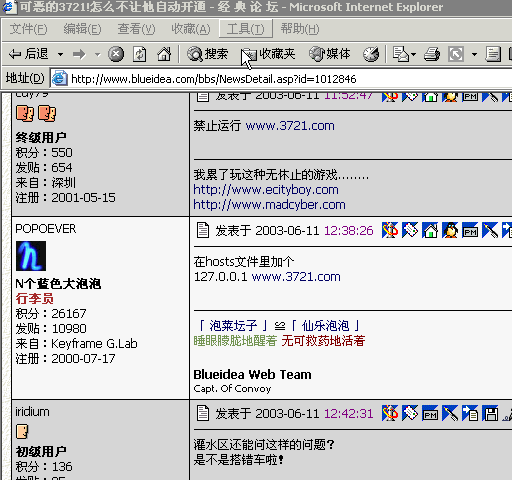Email POPOEVER via envelope icon

click(x=410, y=230)
